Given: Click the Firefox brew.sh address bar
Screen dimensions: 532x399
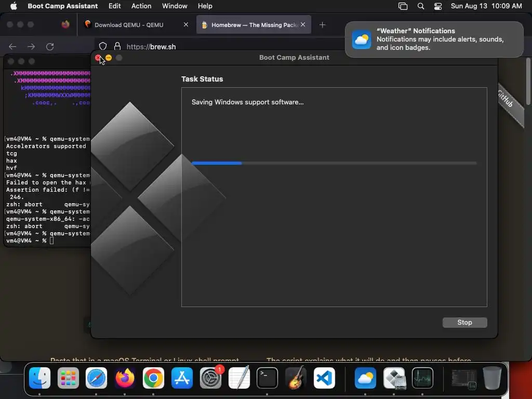Looking at the screenshot, I should [220, 47].
